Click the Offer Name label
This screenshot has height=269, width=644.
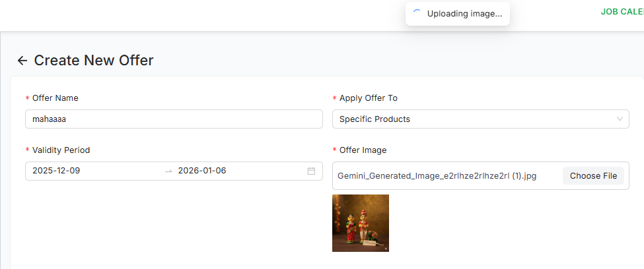55,98
